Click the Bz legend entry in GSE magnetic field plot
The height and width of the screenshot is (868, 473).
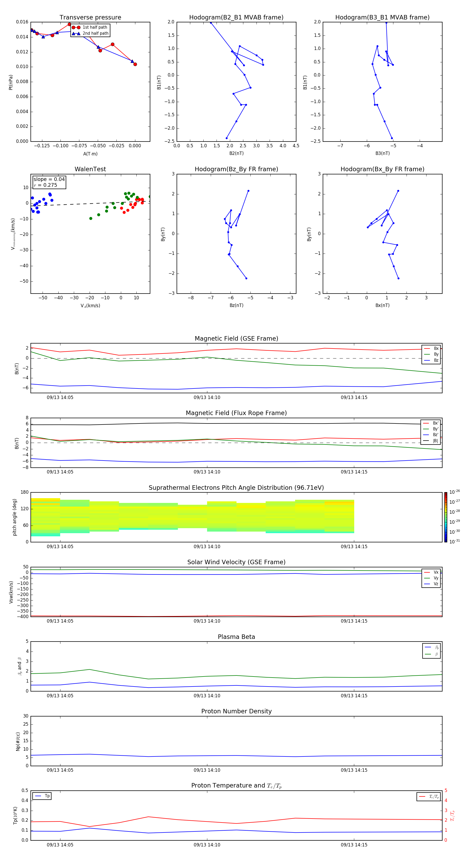(431, 360)
